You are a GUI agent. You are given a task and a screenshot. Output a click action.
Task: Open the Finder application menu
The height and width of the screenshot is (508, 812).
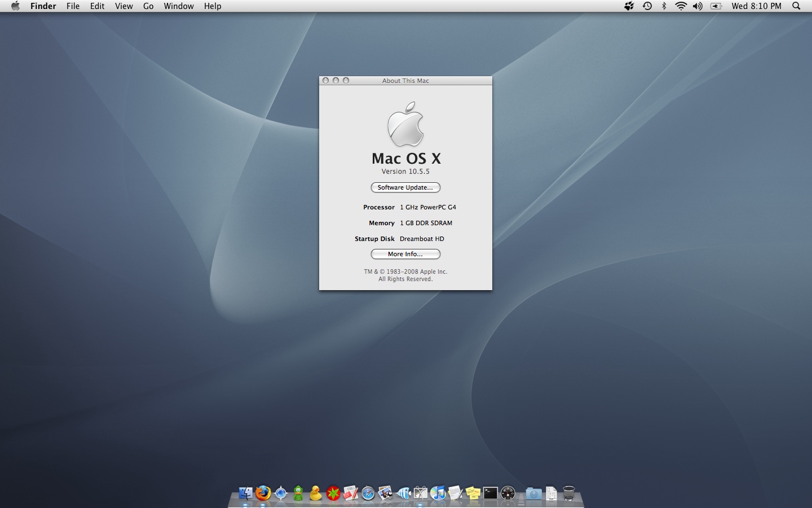click(43, 6)
